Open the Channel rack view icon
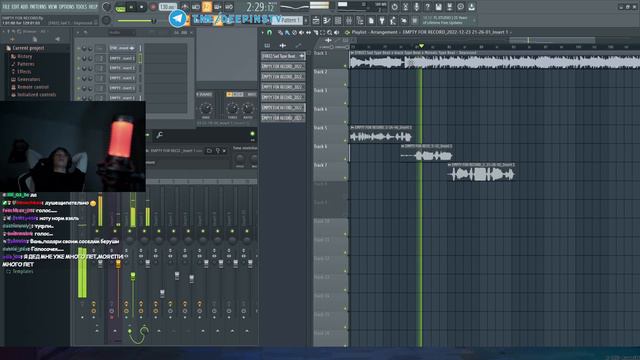 [338, 20]
